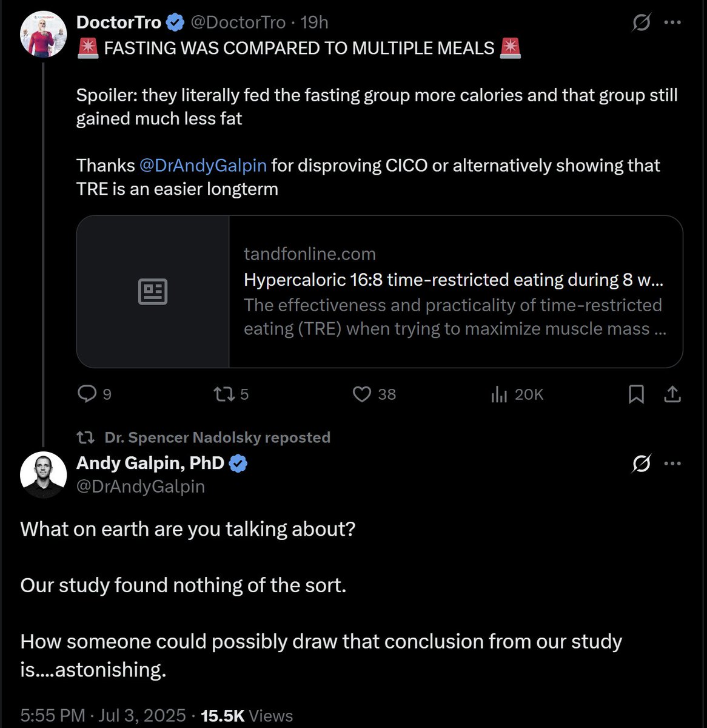Like DoctorTro's post with the heart icon
This screenshot has height=728, width=707.
click(x=362, y=394)
